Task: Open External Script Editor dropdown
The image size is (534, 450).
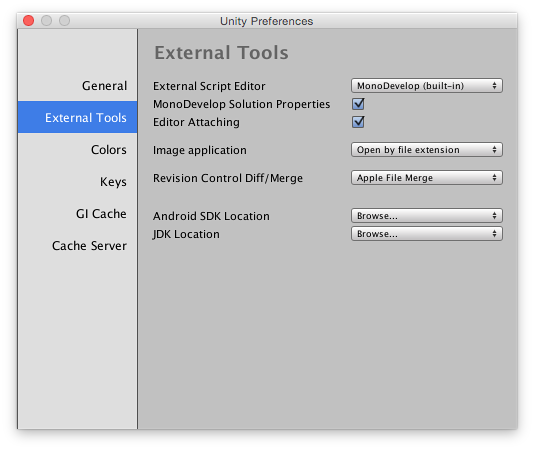Action: click(427, 86)
